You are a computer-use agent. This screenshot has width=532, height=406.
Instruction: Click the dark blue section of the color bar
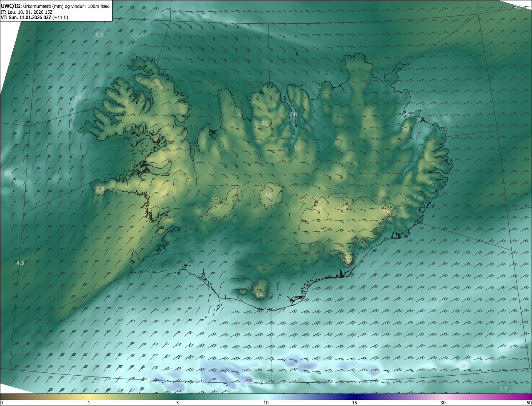(x=355, y=396)
